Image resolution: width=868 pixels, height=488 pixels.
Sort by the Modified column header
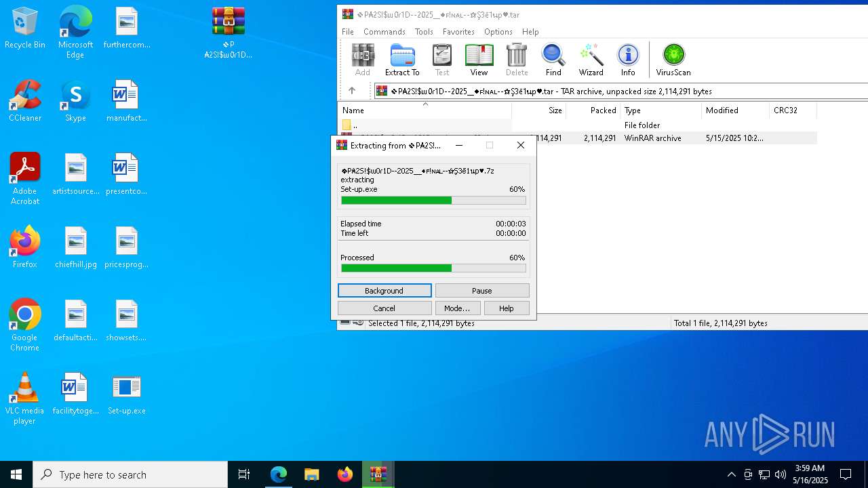pos(736,110)
